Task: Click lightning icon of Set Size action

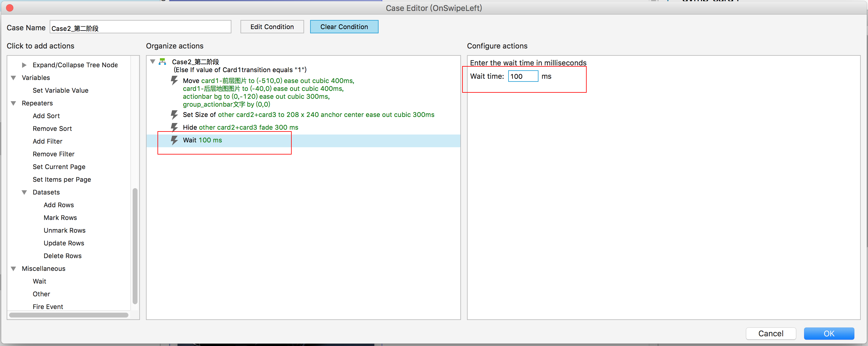Action: click(x=174, y=115)
